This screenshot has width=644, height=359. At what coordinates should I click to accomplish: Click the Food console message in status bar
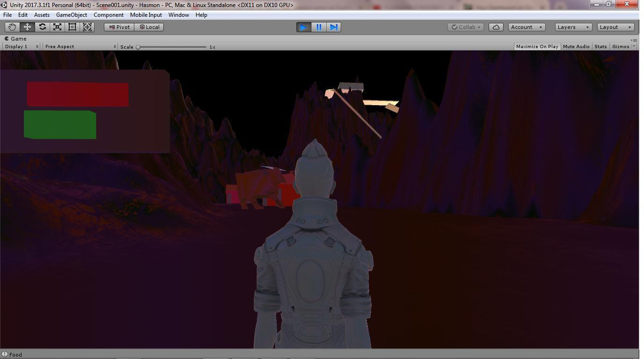(x=15, y=354)
